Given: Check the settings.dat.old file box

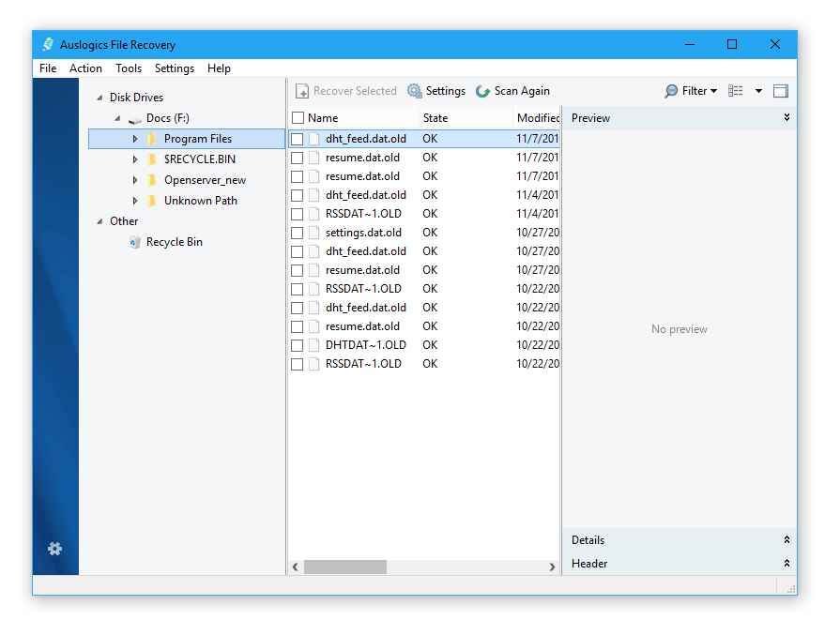Looking at the screenshot, I should point(298,233).
